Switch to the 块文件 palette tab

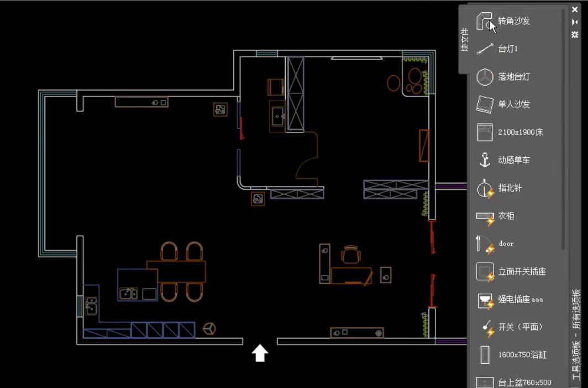[x=464, y=40]
